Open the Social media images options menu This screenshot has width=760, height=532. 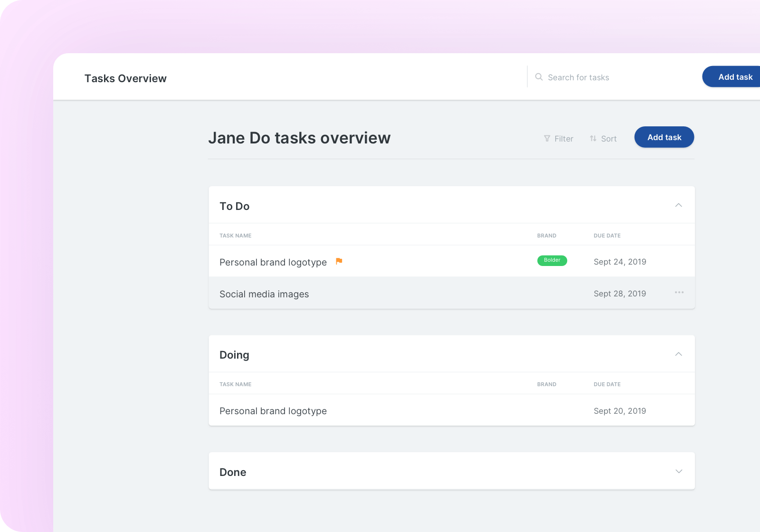[679, 293]
